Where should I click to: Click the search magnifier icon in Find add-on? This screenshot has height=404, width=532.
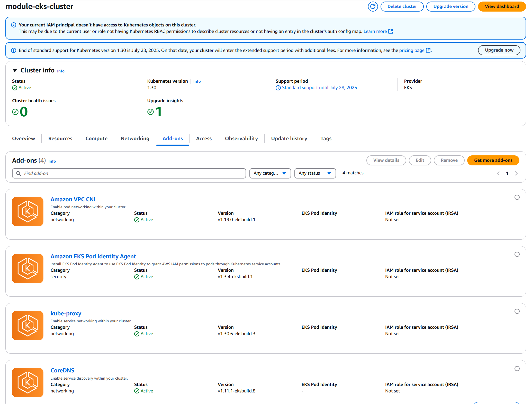[19, 173]
